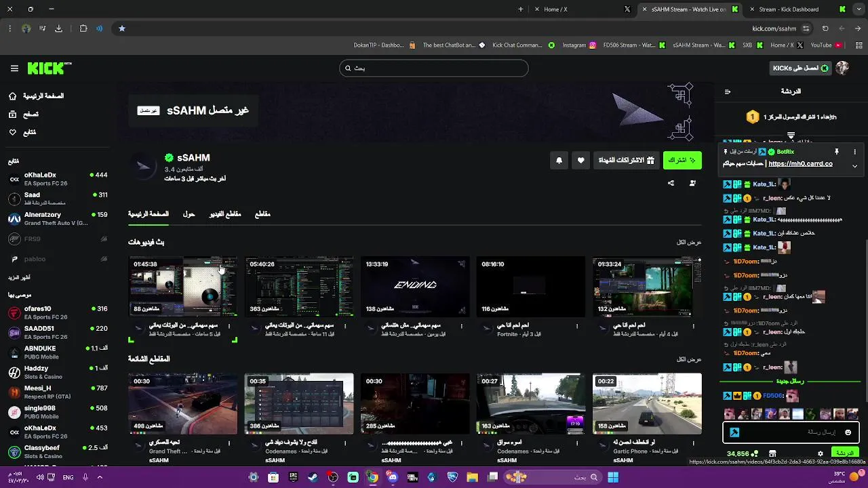Viewport: 868px width, 488px height.
Task: Click the chat message input field
Action: click(791, 432)
